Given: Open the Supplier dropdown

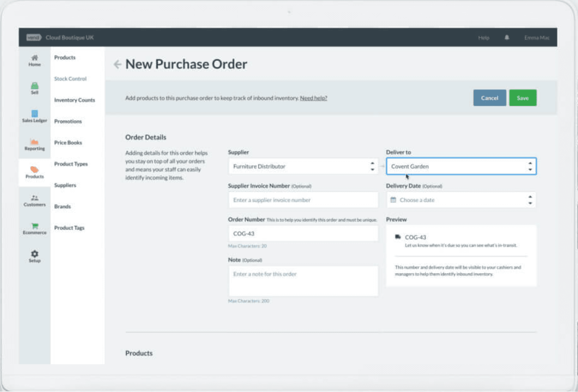Looking at the screenshot, I should [303, 166].
